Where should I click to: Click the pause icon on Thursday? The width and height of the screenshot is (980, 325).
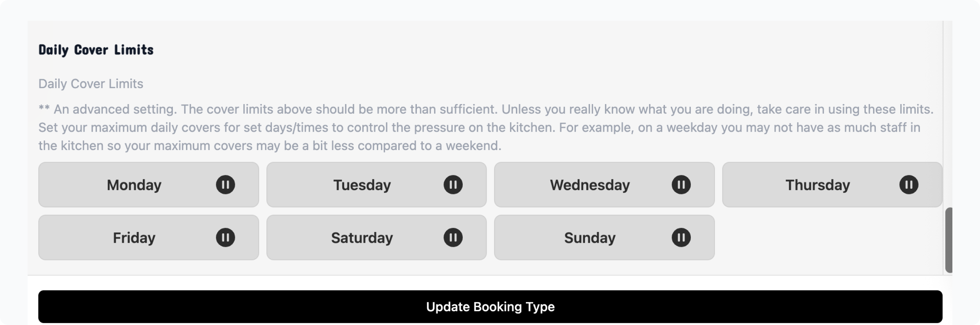click(909, 185)
